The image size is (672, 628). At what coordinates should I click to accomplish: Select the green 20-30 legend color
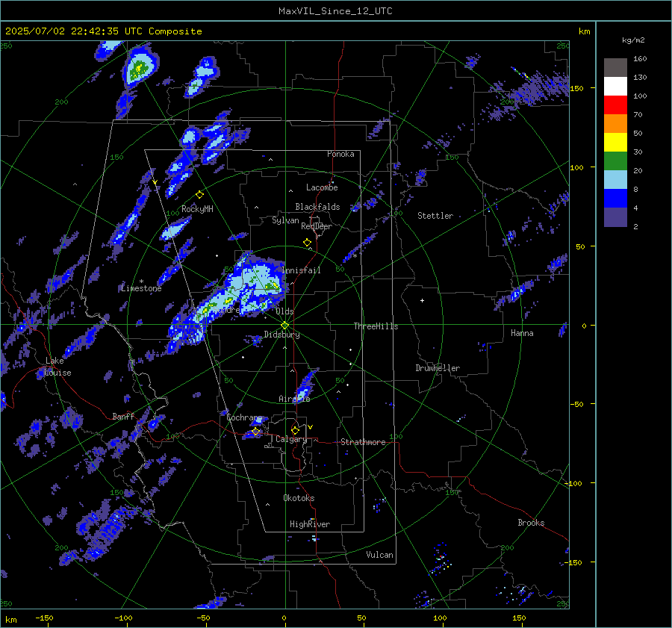point(615,161)
